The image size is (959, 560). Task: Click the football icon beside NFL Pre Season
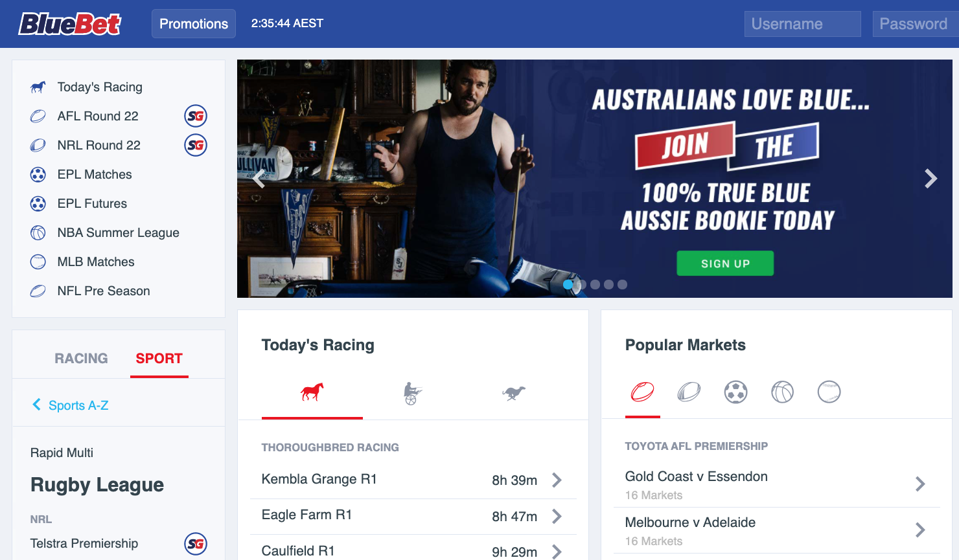[x=38, y=291]
